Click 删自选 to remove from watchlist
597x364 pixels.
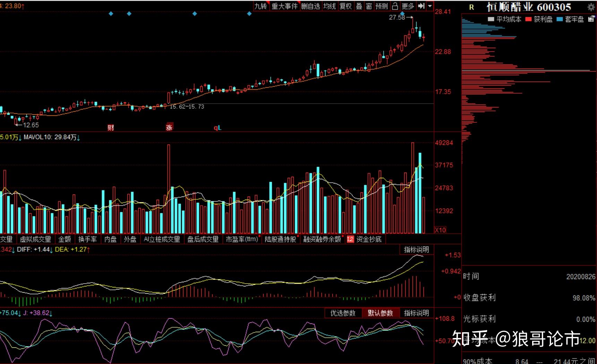(310, 6)
